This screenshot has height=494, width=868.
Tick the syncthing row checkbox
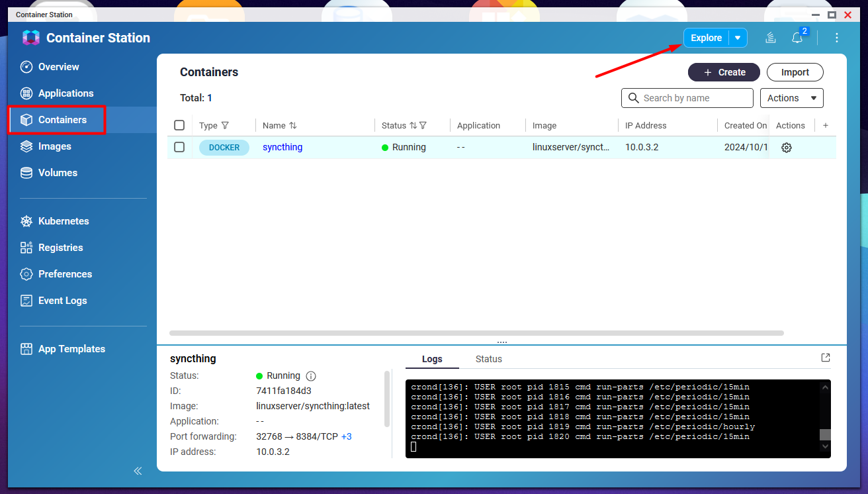click(179, 147)
